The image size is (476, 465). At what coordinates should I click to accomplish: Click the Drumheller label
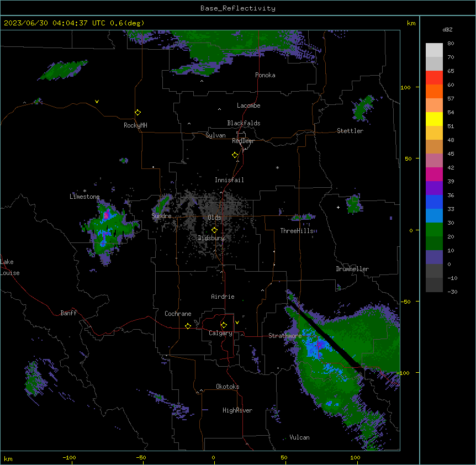coord(352,269)
